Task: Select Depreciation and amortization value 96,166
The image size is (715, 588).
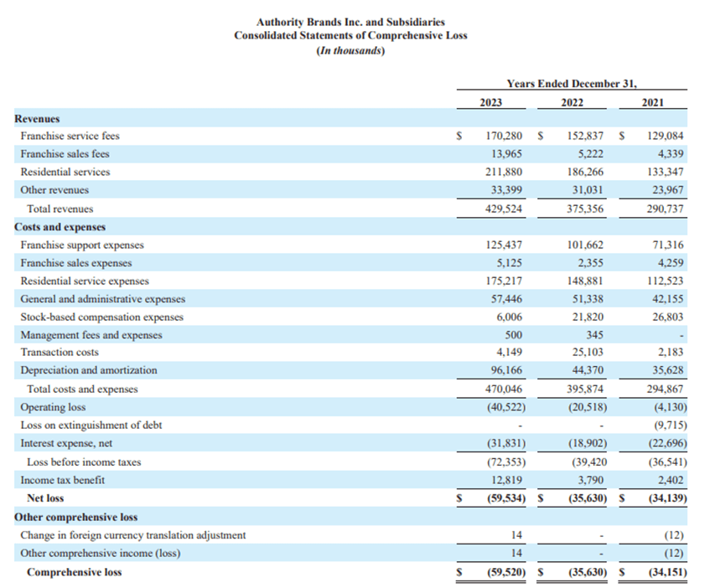Action: pos(506,370)
